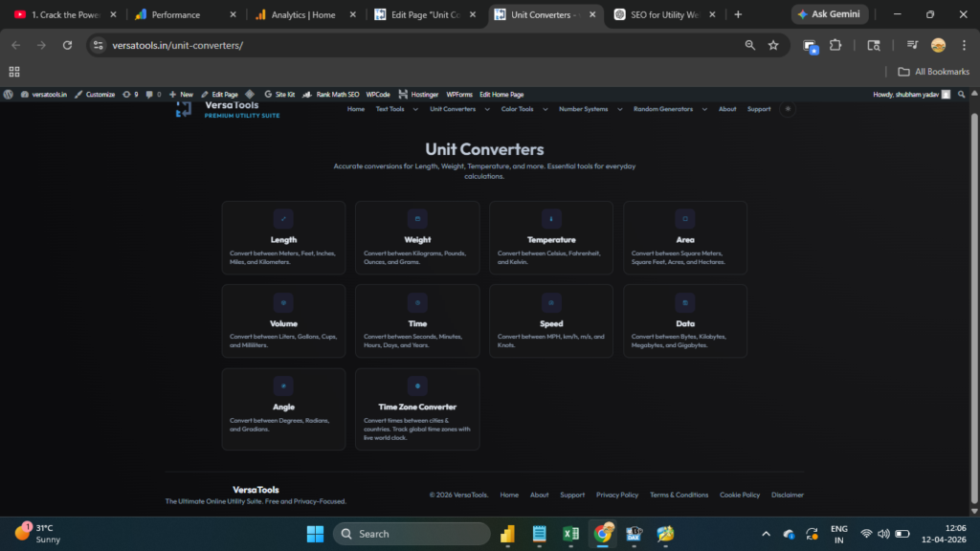
Task: Open Rank Math SEO admin menu
Action: [330, 95]
